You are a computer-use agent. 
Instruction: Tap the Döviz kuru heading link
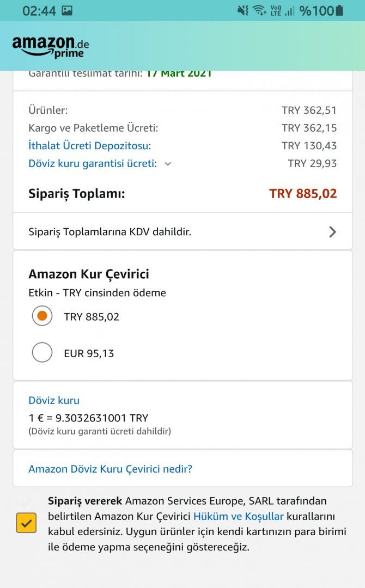[54, 400]
